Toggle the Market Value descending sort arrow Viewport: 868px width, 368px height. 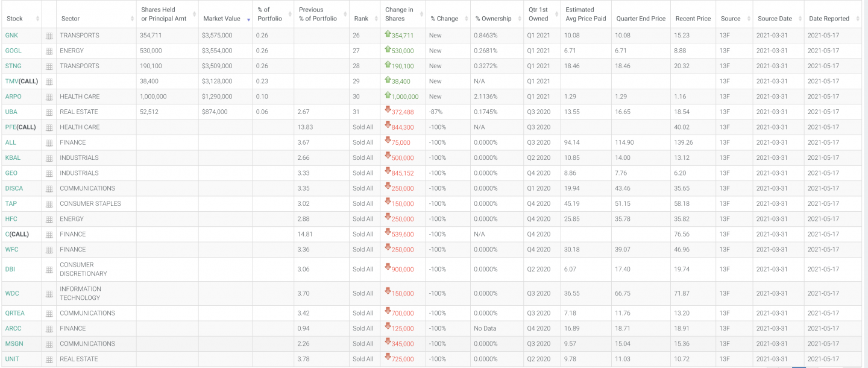click(x=249, y=20)
